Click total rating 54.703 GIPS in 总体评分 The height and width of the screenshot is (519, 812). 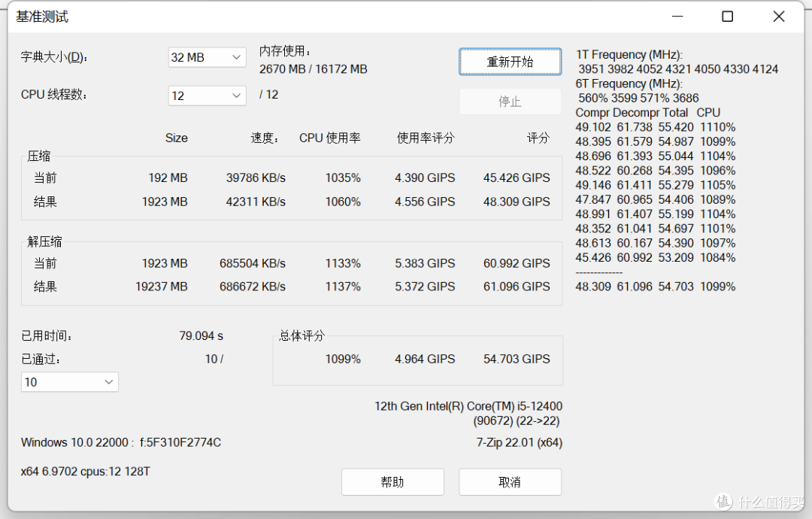(517, 360)
